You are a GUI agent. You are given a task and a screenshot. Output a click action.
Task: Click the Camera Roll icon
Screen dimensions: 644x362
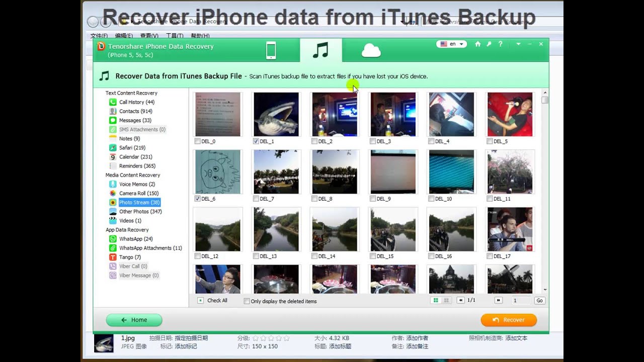[x=113, y=193]
